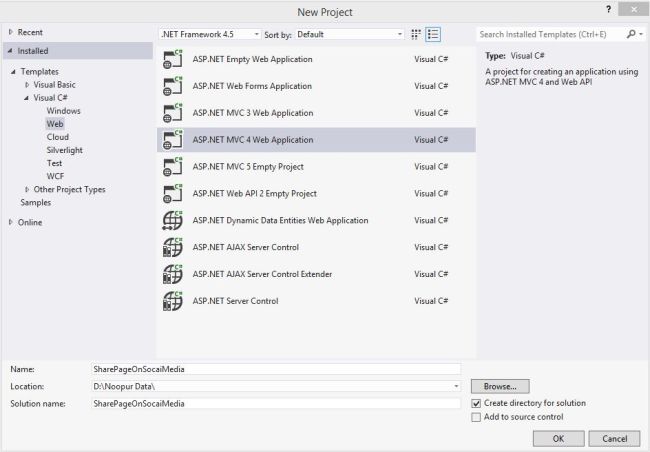Select ASP.NET Server Control text
This screenshot has height=452, width=650.
pos(235,301)
